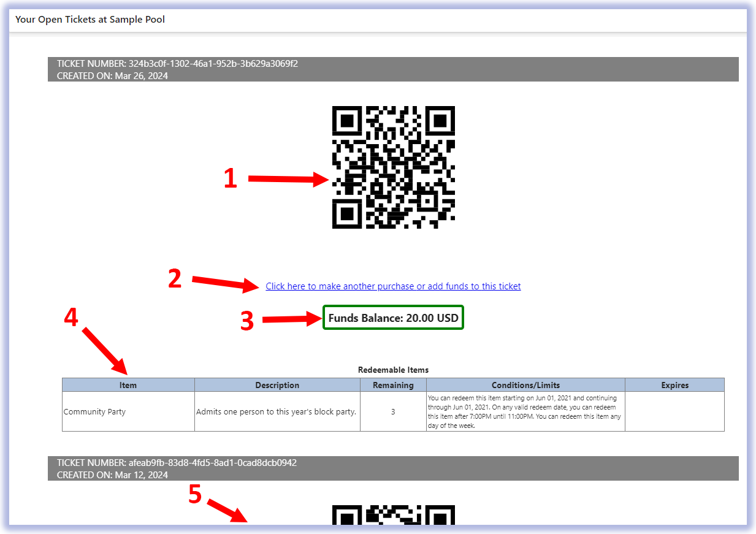The width and height of the screenshot is (756, 534).
Task: Click the Created On Mar 12, 2024 text
Action: point(112,475)
